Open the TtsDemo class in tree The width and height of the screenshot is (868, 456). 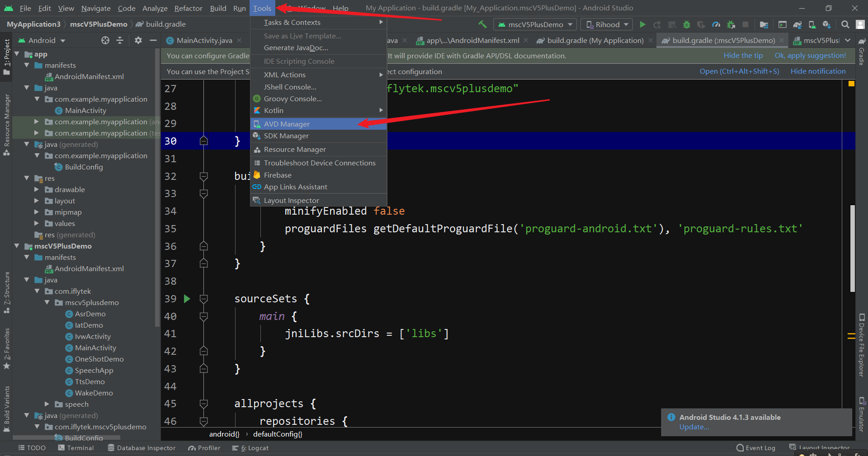[x=90, y=381]
